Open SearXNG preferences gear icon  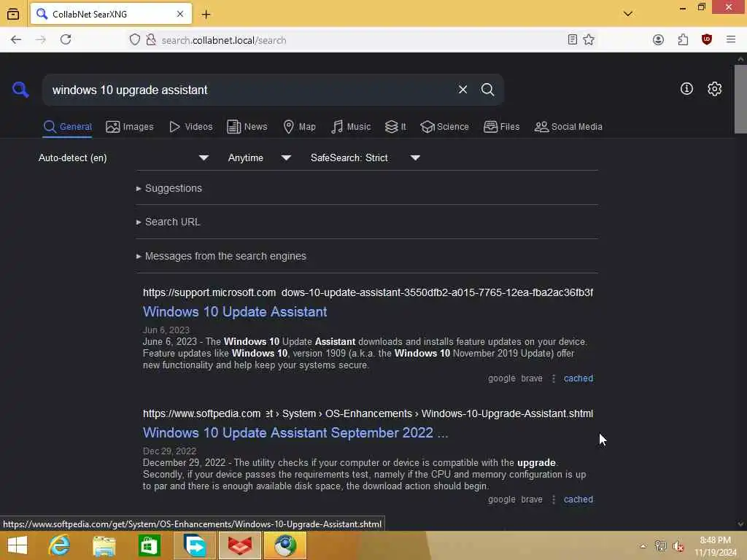pos(714,88)
